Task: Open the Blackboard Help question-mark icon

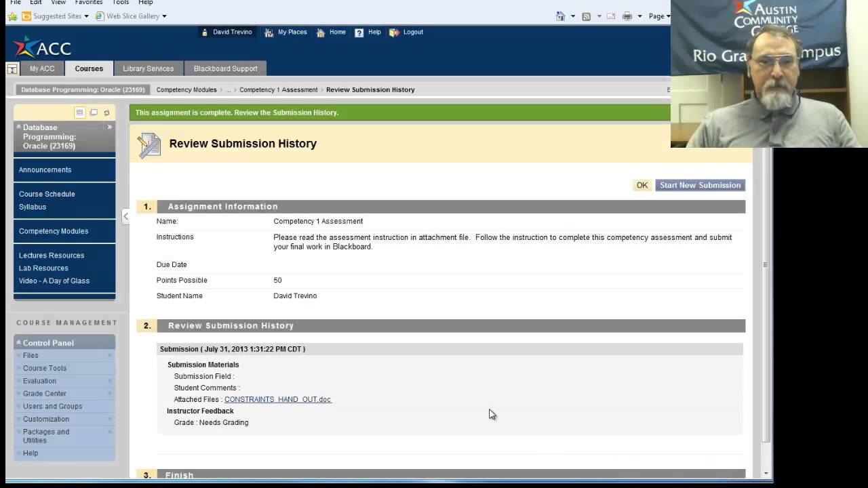Action: coord(359,33)
